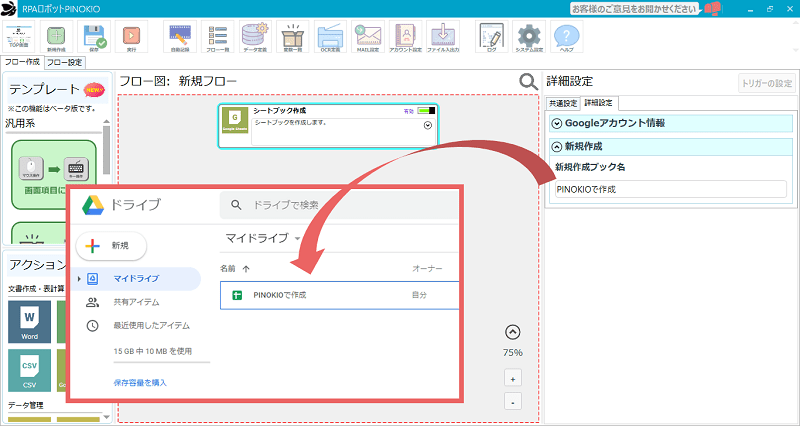Viewport: 800px width, 426px height.
Task: Open ファイル入出力 download icon
Action: pos(443,37)
